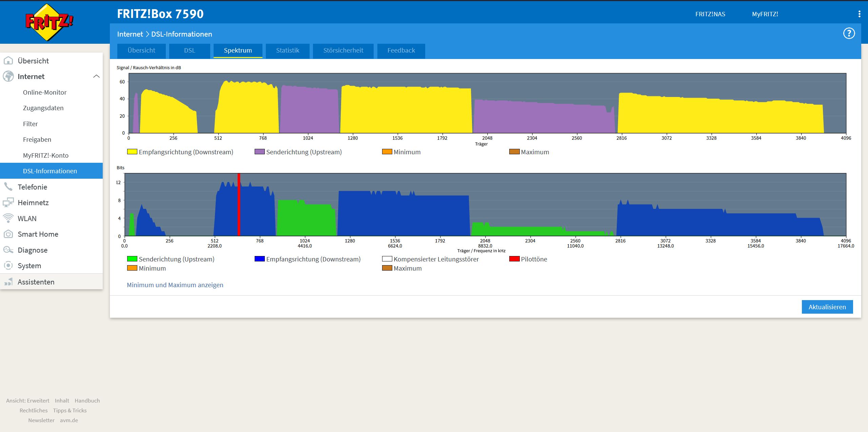Screen dimensions: 868x432
Task: Open MyFRITZ! in the header
Action: [x=765, y=14]
